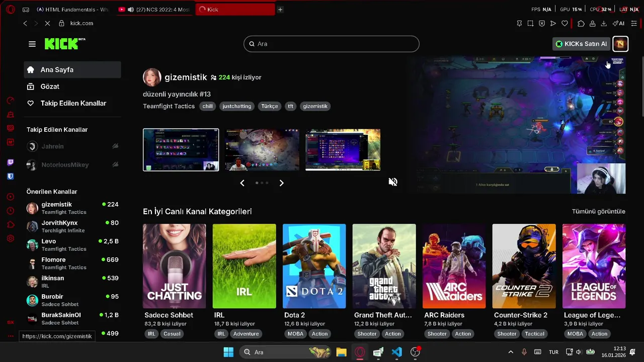Screen dimensions: 644x362
Task: Open the Bitwarden shield sidebar icon
Action: pos(11,176)
